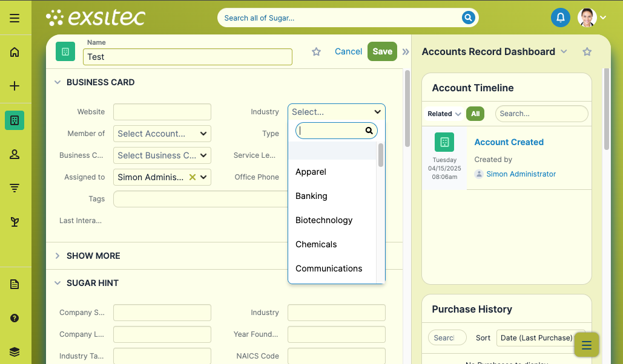
Task: Open the help question mark icon
Action: (15, 318)
